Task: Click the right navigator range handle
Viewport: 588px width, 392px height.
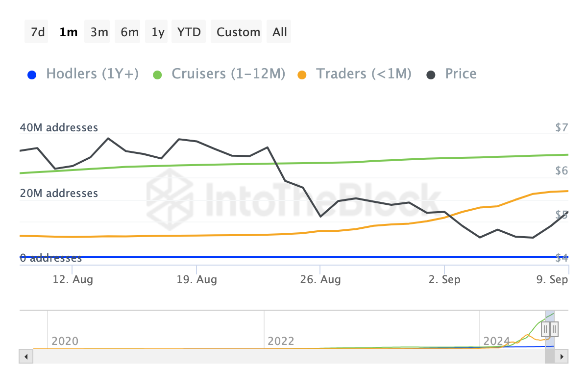Action: coord(554,329)
